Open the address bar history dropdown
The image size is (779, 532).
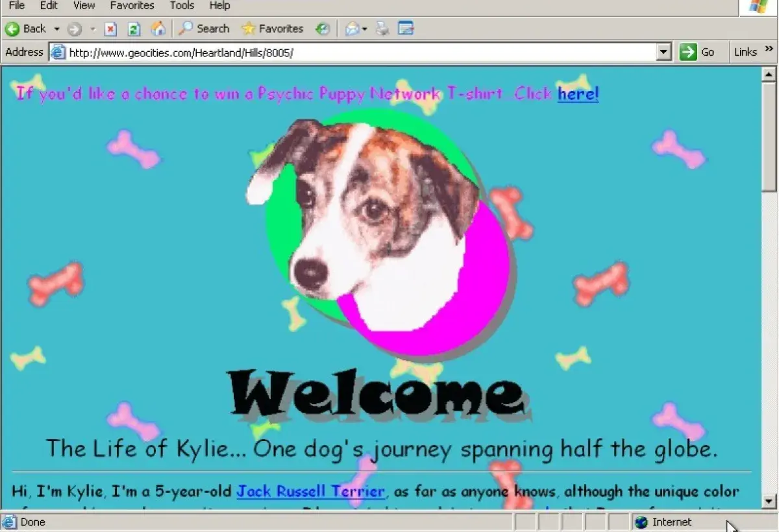coord(663,52)
